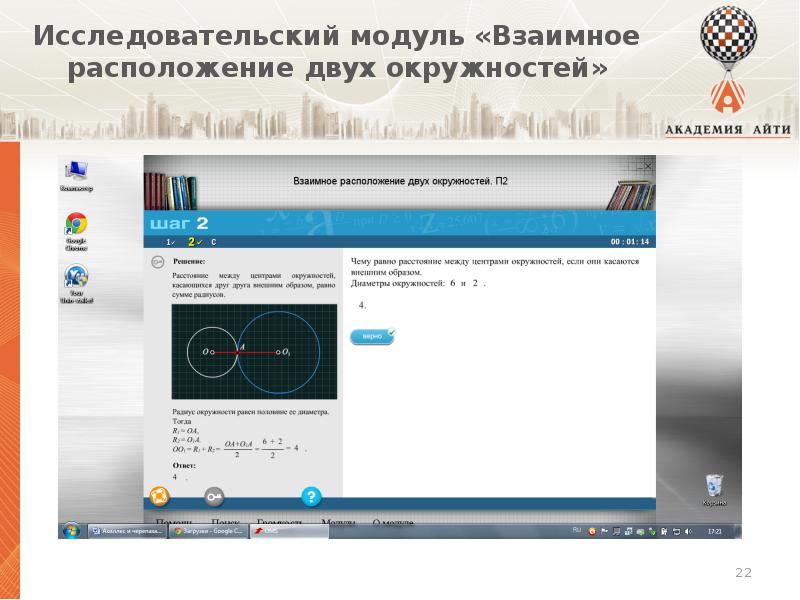Click the key icon beside Решение
800x600 pixels.
157,262
